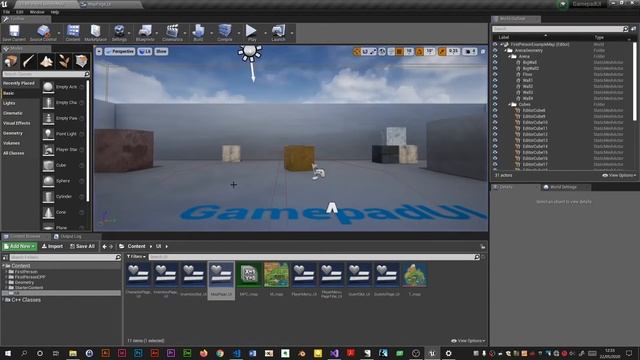The image size is (640, 360).
Task: Pick the Cone actor icon
Action: [48, 212]
